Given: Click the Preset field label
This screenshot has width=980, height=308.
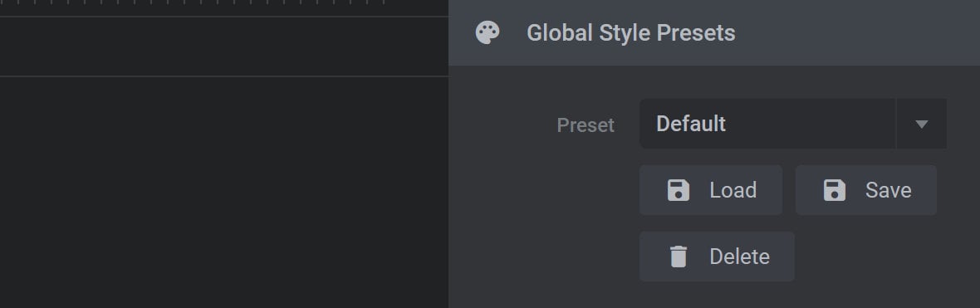Looking at the screenshot, I should [x=586, y=125].
